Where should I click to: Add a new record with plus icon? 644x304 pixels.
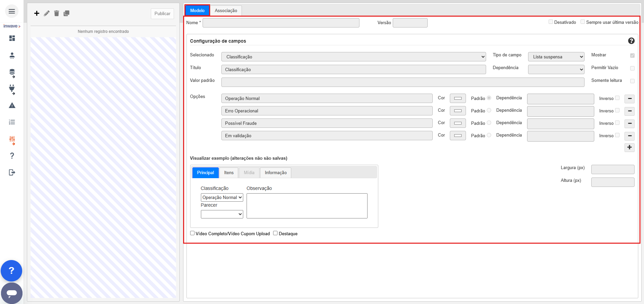(37, 13)
